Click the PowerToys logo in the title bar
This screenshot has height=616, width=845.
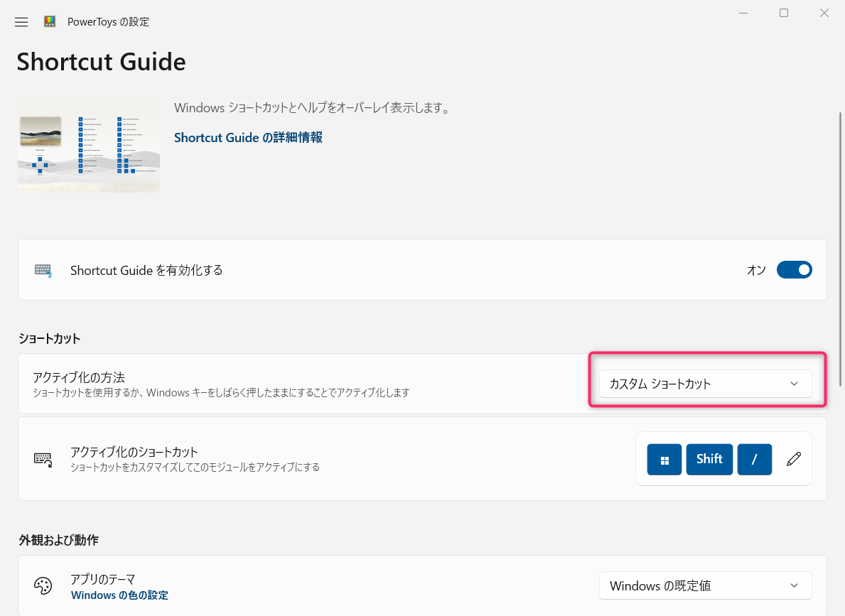pyautogui.click(x=49, y=21)
